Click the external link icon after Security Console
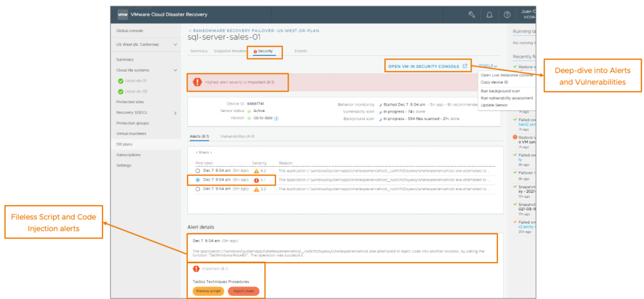 coord(465,66)
